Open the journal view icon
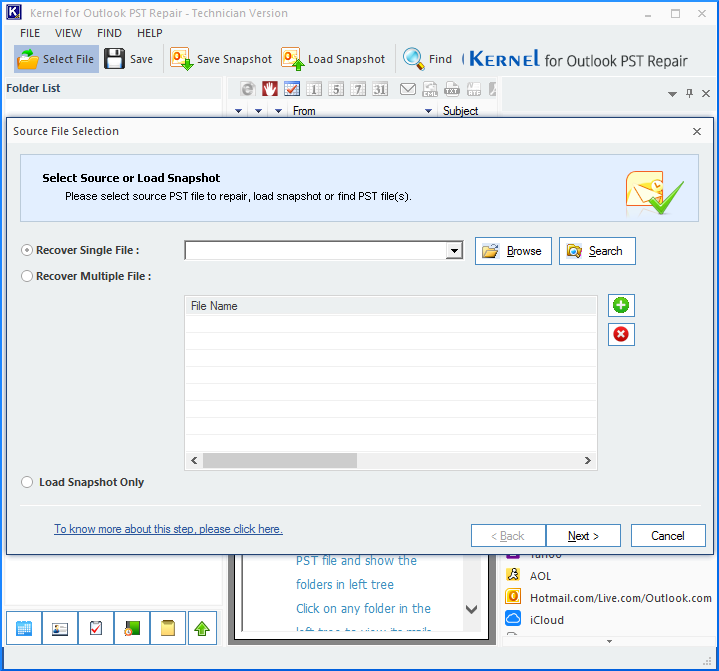 132,628
